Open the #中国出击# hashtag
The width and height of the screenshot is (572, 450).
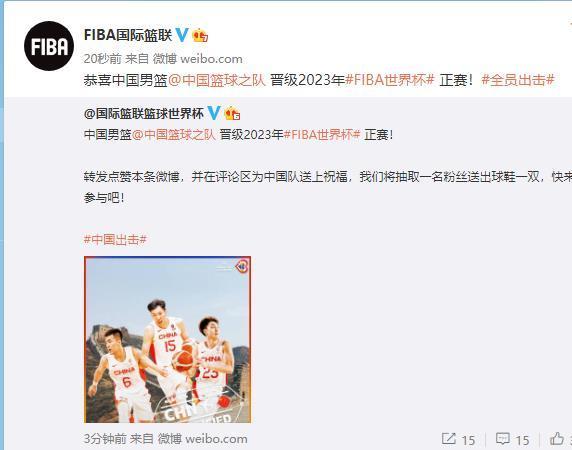[115, 240]
